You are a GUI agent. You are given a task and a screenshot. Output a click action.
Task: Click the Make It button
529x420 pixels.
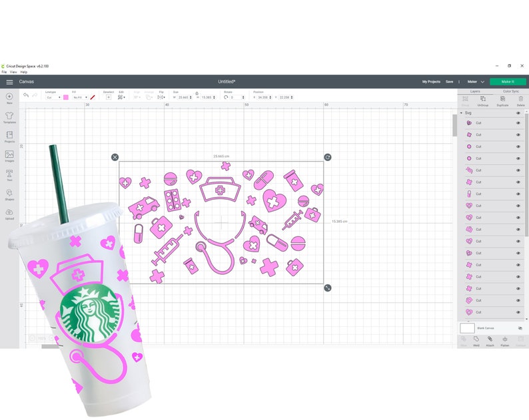(x=508, y=82)
